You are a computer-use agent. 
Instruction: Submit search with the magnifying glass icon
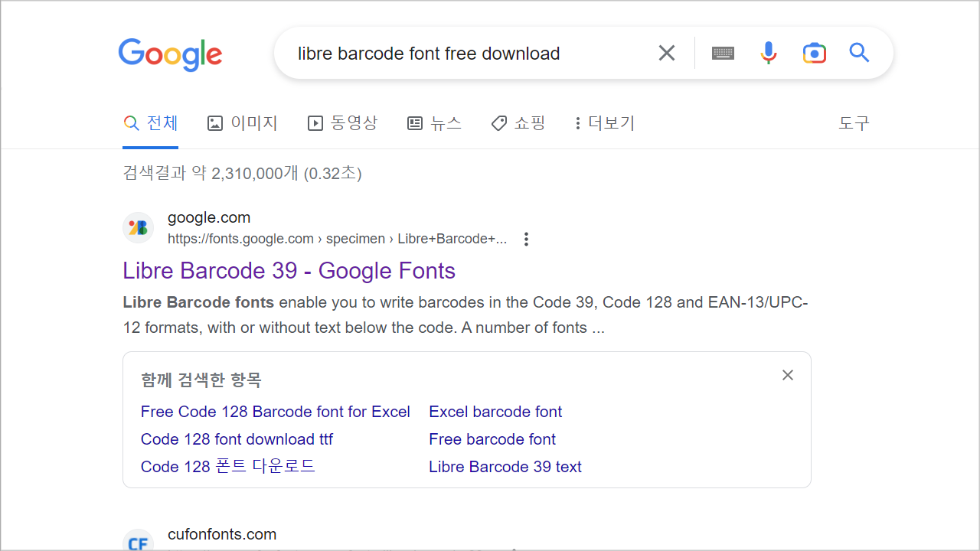point(860,53)
